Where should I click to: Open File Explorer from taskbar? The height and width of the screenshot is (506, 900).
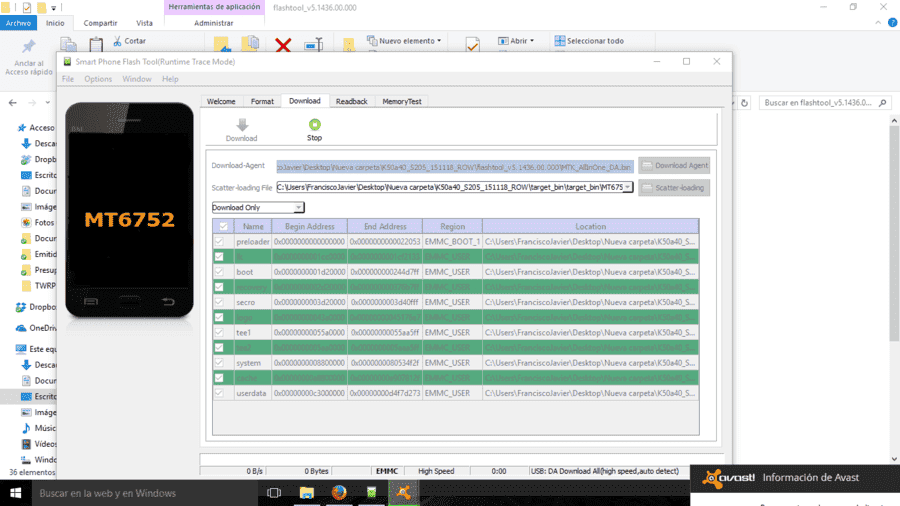[307, 493]
